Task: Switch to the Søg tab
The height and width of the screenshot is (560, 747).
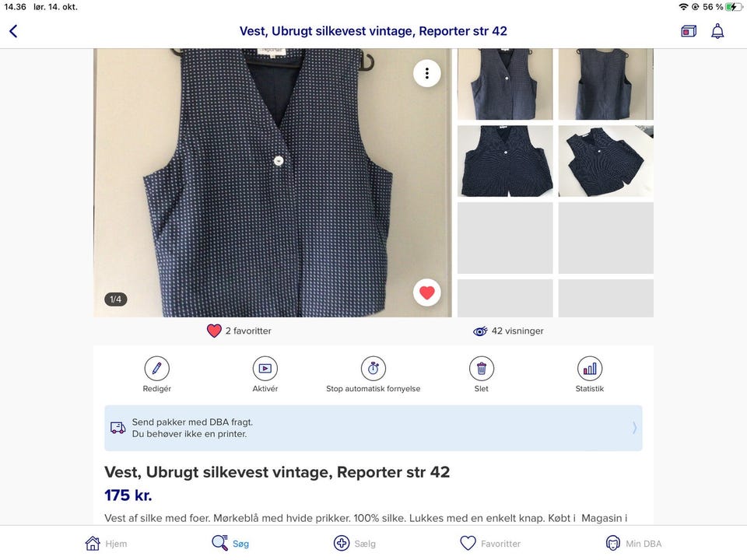Action: [x=230, y=544]
